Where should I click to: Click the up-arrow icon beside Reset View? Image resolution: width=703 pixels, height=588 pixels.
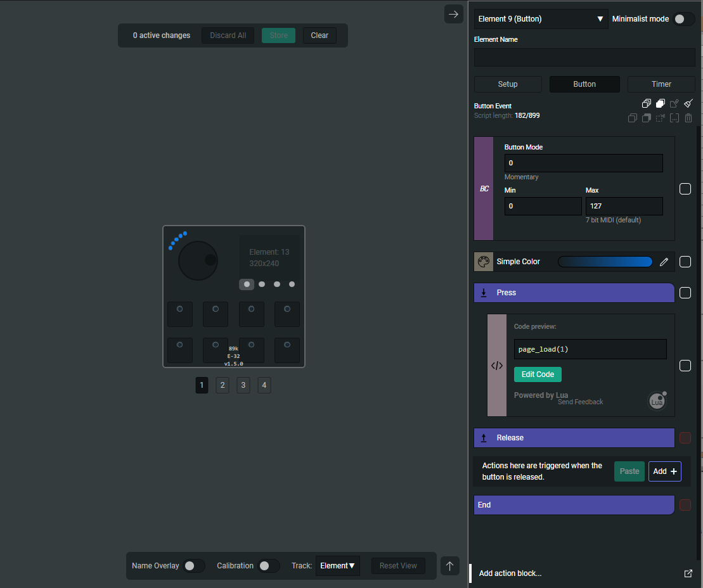(x=449, y=566)
